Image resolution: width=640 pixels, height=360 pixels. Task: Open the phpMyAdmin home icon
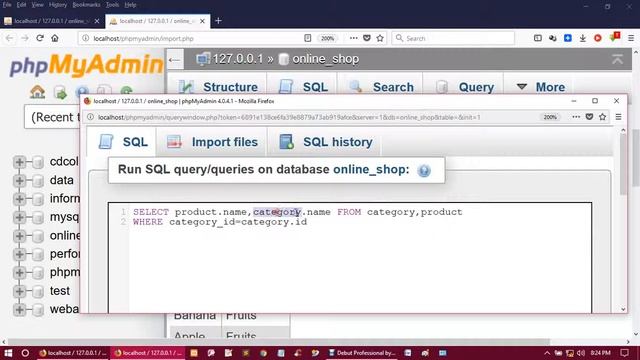[x=37, y=92]
